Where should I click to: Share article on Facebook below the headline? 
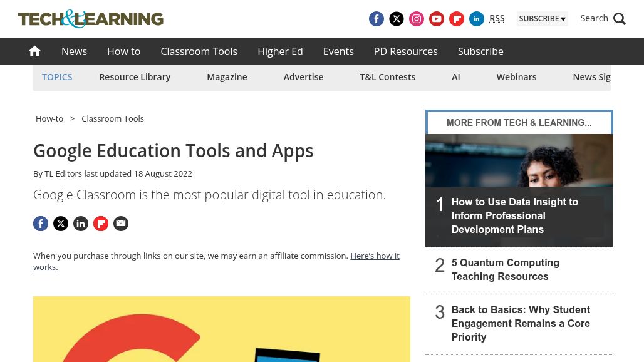coord(41,224)
